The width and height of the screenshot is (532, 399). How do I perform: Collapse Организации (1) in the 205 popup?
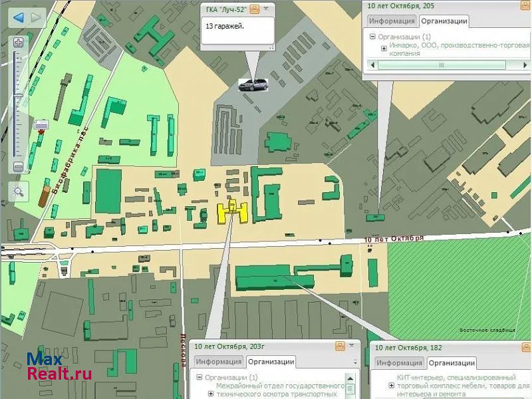372,37
